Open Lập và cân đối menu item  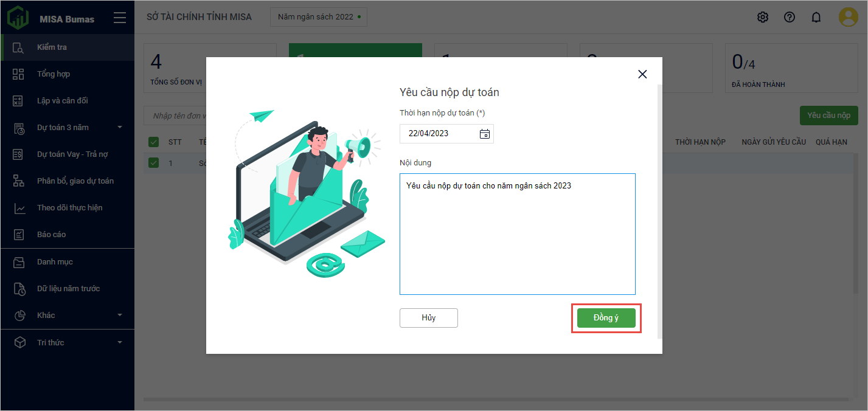click(x=67, y=101)
